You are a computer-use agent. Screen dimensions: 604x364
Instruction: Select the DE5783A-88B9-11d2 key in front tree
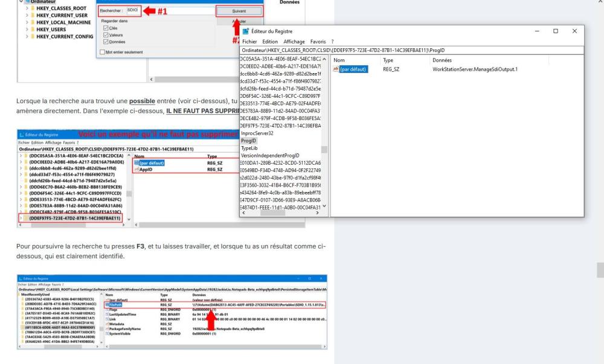click(280, 111)
